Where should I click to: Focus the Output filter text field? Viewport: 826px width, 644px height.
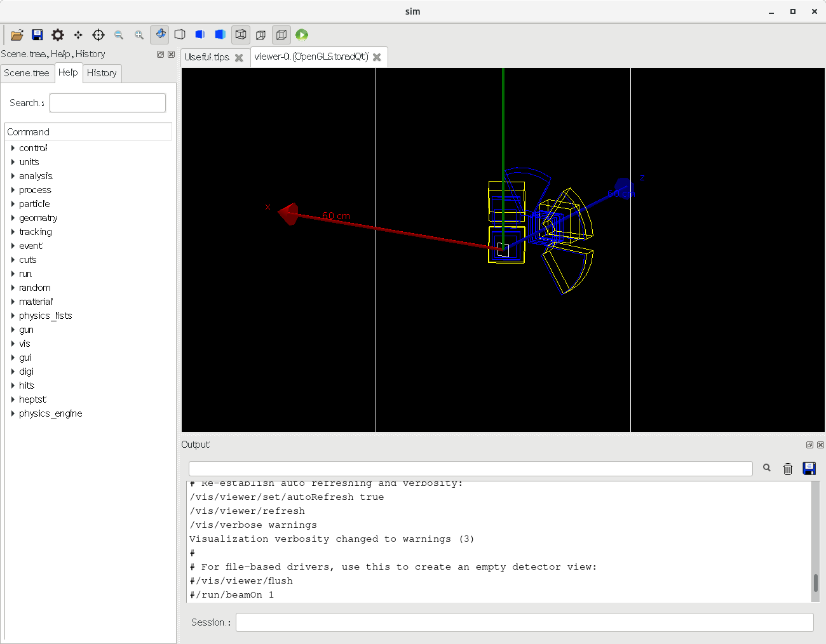[471, 469]
